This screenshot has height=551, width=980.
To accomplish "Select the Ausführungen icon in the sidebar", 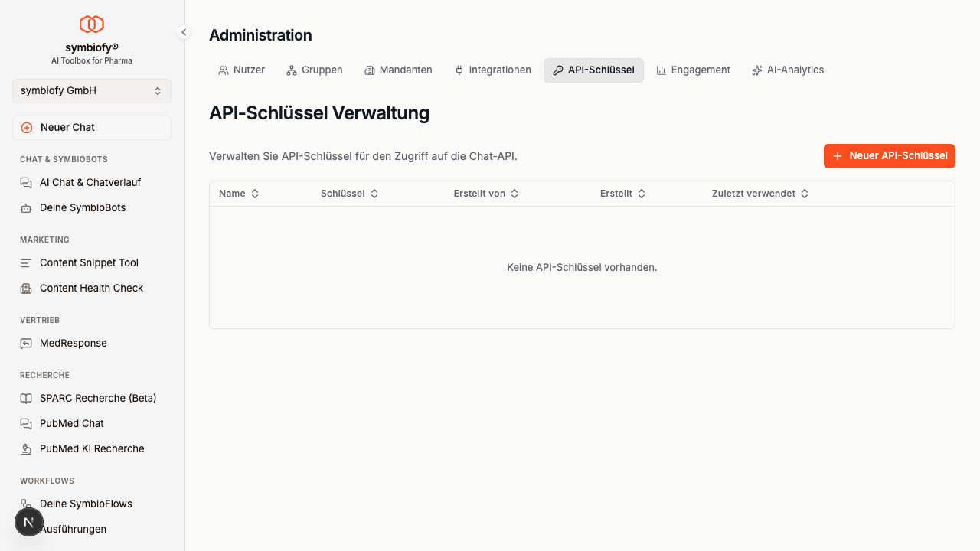I will click(x=27, y=529).
